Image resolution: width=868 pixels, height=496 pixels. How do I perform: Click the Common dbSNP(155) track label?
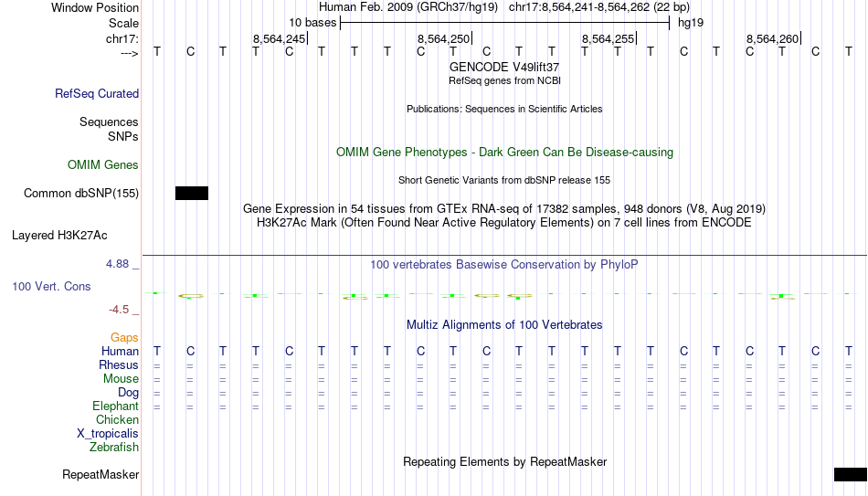click(81, 194)
